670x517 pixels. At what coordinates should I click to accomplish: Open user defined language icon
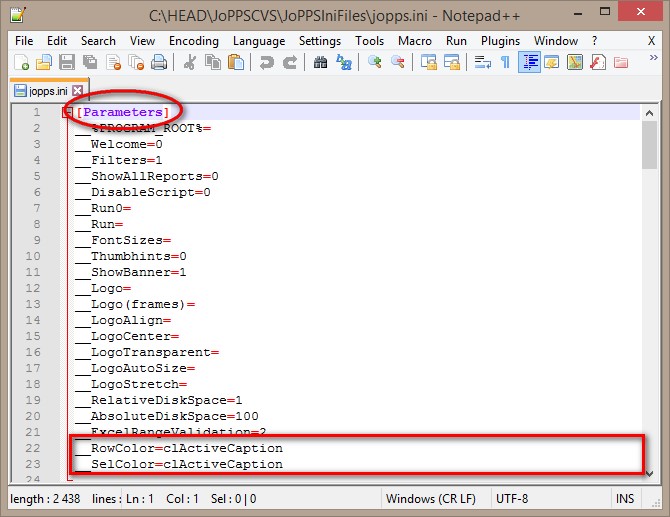coord(552,62)
